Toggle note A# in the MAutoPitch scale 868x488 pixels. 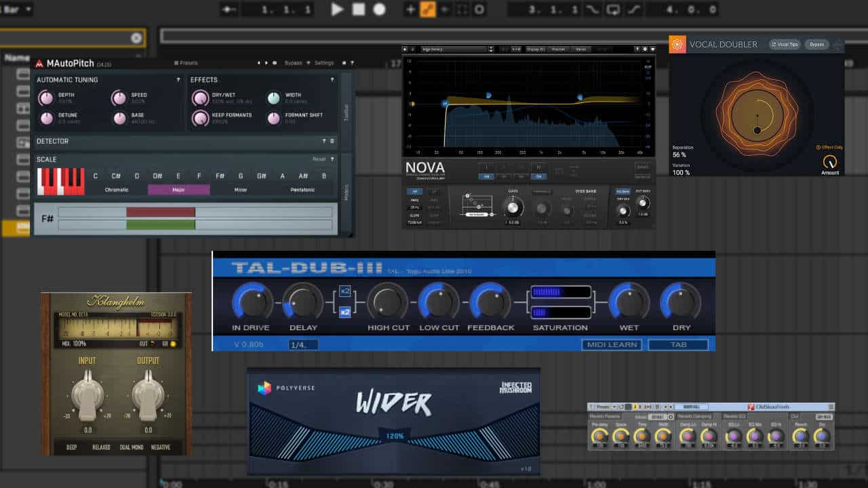point(303,176)
